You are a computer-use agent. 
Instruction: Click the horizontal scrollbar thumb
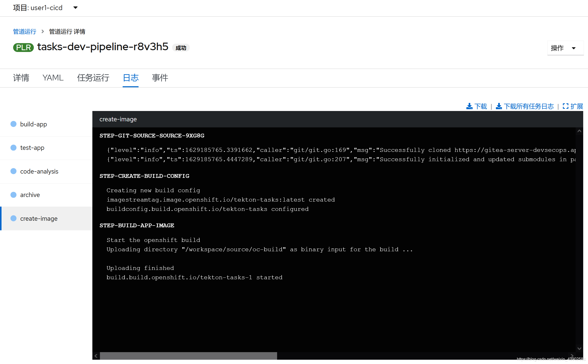(x=189, y=356)
